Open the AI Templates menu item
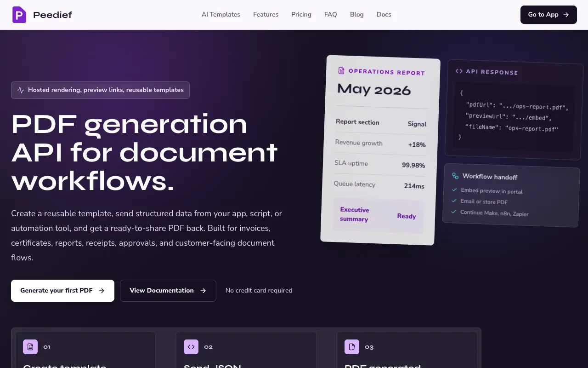588x368 pixels. point(221,15)
